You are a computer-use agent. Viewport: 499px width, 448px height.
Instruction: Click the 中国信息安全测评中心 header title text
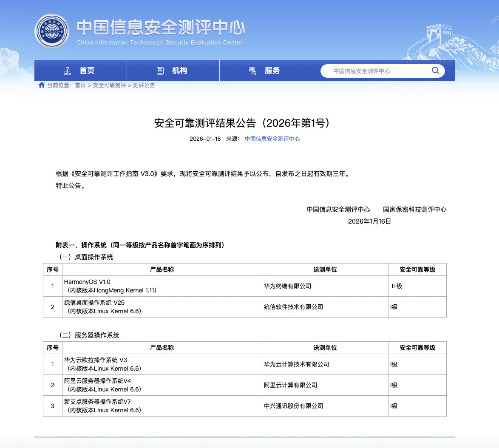pos(161,28)
